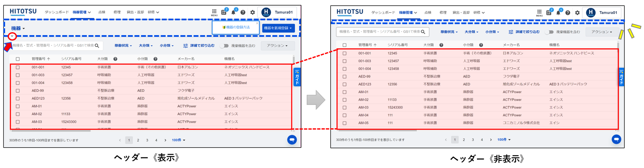Toggle 廃棄機器を含む switch in left screenshot

click(224, 45)
